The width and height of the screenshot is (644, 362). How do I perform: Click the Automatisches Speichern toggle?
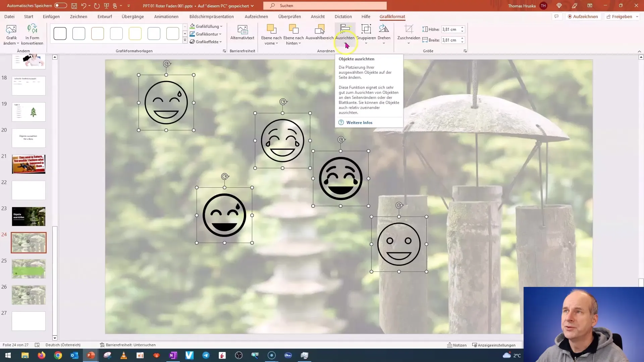coord(60,6)
